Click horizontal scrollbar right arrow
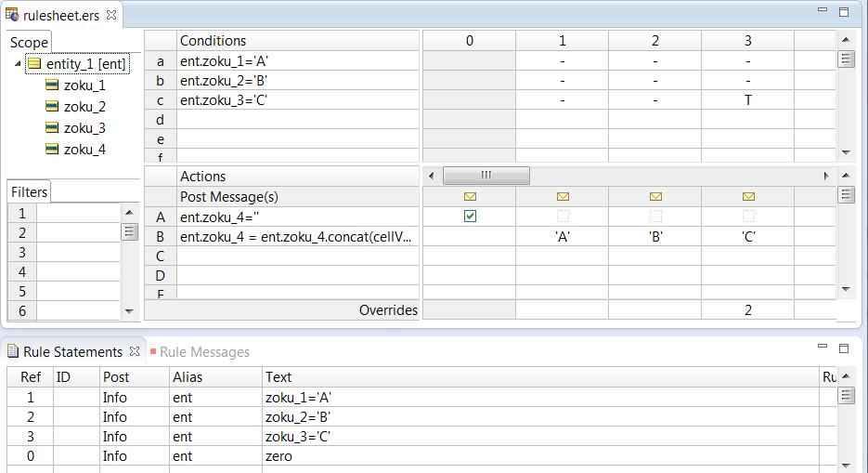868x473 pixels. [x=826, y=177]
